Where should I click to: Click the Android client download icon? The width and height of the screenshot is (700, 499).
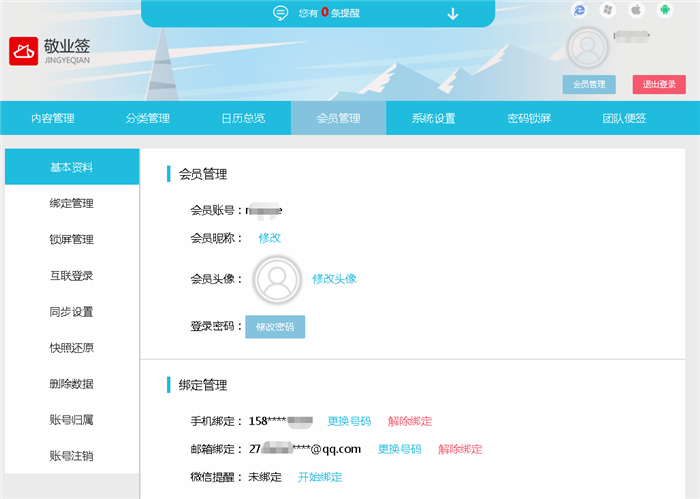tap(663, 9)
